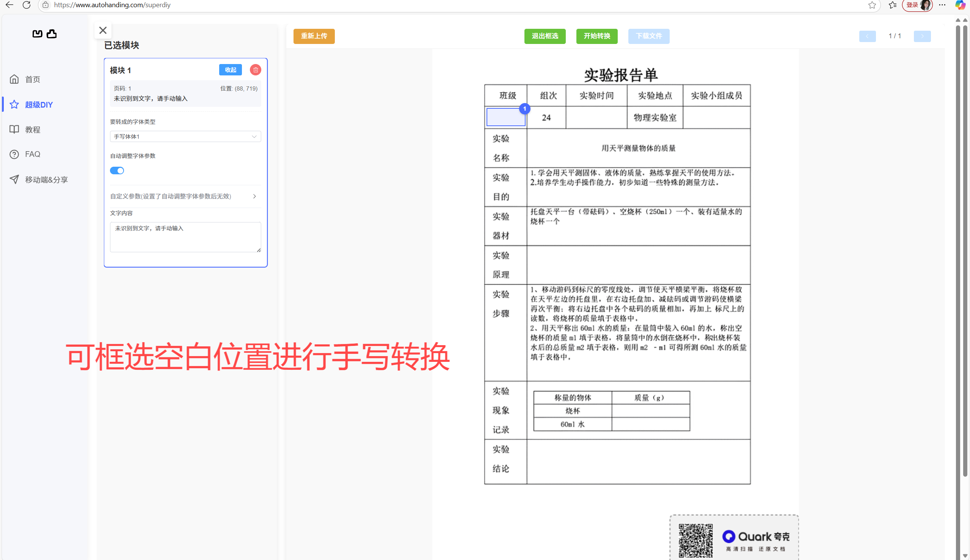This screenshot has width=970, height=560.
Task: Click marker 1 on the selected region
Action: tap(524, 109)
